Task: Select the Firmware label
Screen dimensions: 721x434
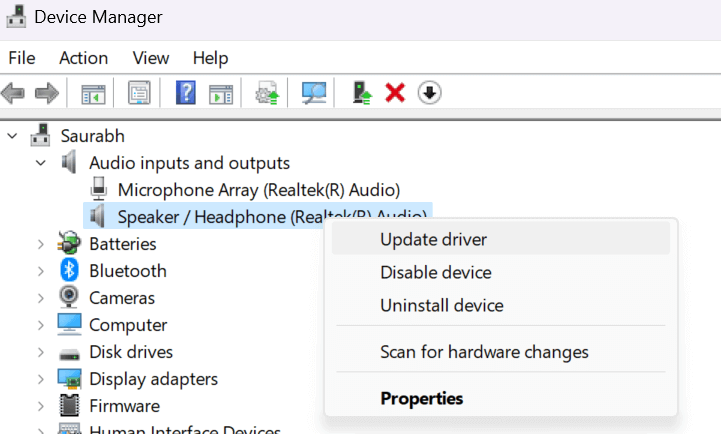Action: (125, 406)
